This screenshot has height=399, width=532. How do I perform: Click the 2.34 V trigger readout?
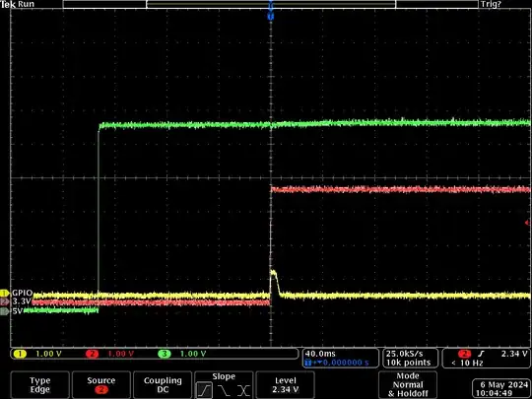coord(514,354)
